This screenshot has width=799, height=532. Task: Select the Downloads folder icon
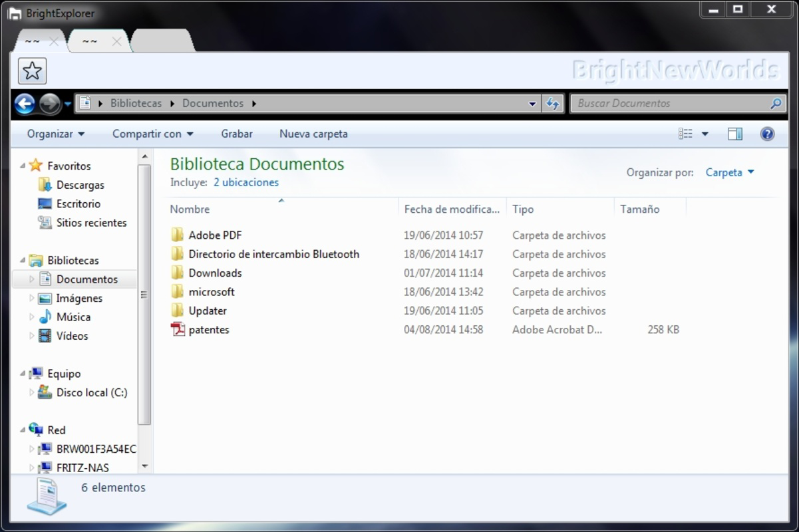point(178,273)
